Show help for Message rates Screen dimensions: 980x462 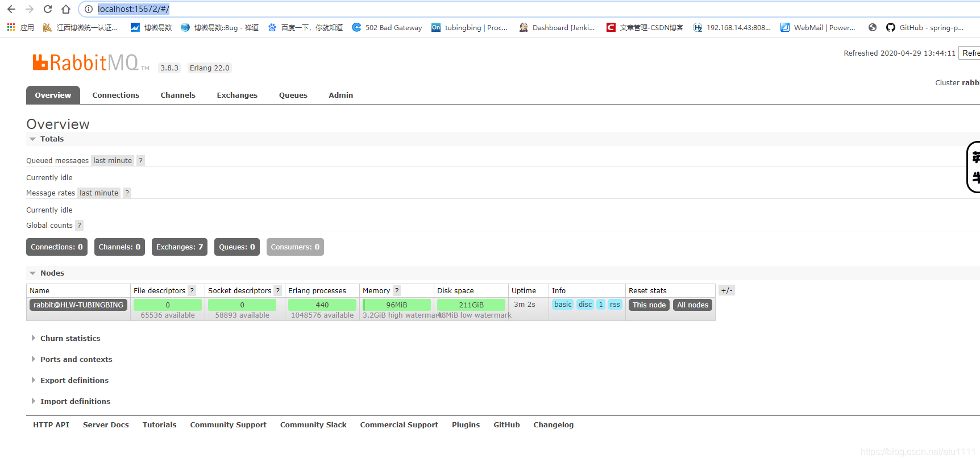coord(127,193)
